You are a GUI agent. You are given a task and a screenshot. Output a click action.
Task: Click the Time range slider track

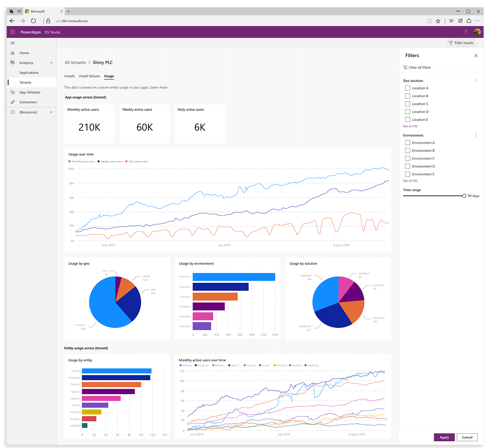(433, 196)
